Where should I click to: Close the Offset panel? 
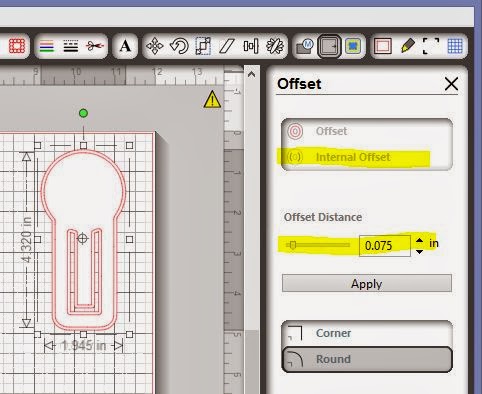[451, 84]
